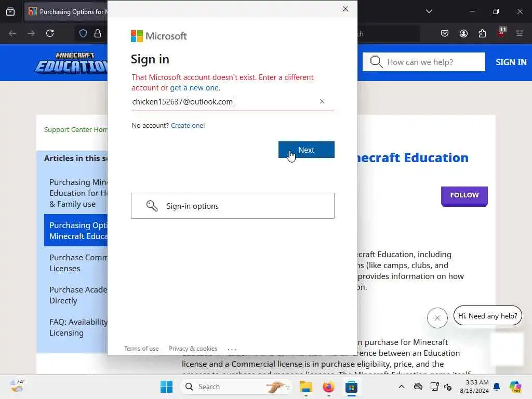The height and width of the screenshot is (399, 532).
Task: Open the 'Create one!' account link
Action: point(188,126)
